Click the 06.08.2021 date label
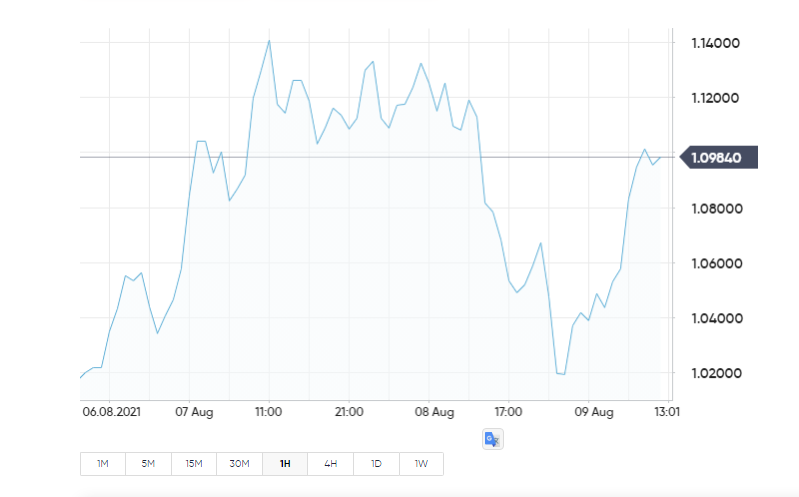This screenshot has width=799, height=497. coord(109,411)
